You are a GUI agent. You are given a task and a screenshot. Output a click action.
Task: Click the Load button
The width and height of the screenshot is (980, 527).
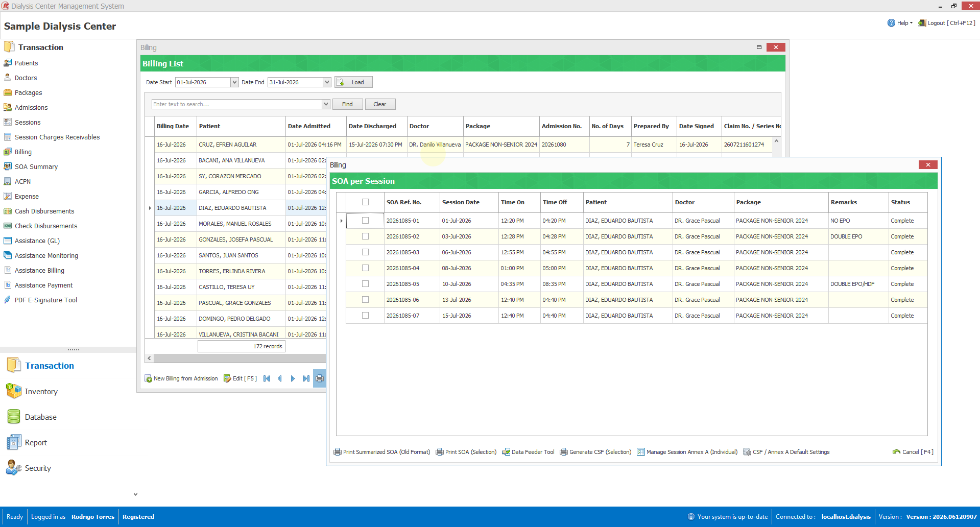(353, 82)
